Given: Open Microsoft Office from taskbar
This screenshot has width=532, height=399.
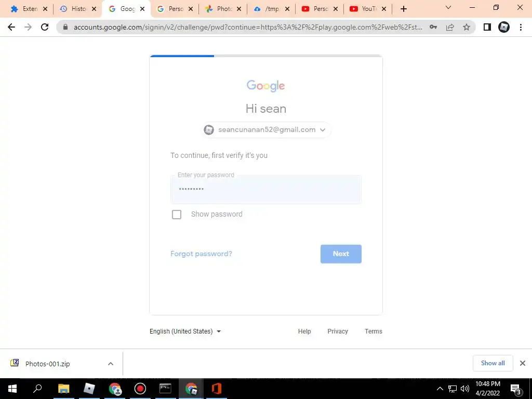Looking at the screenshot, I should click(217, 389).
